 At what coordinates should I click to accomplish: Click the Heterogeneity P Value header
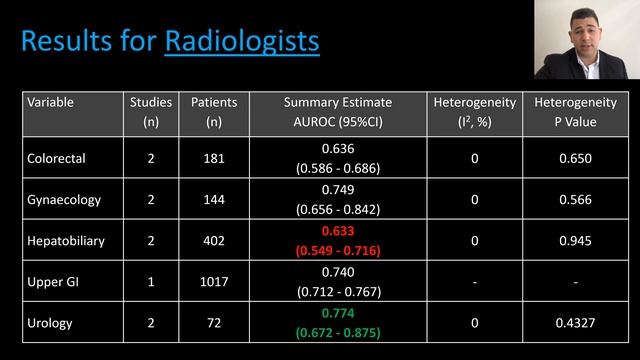pyautogui.click(x=576, y=114)
